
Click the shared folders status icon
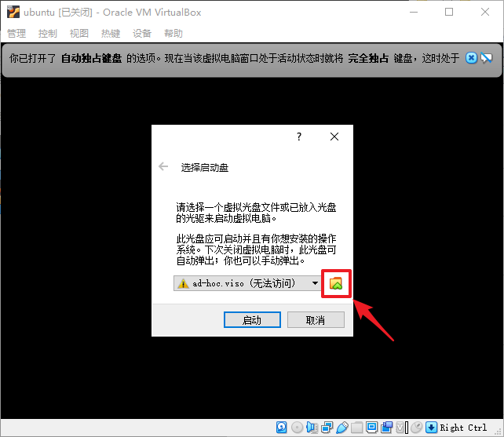(x=356, y=428)
